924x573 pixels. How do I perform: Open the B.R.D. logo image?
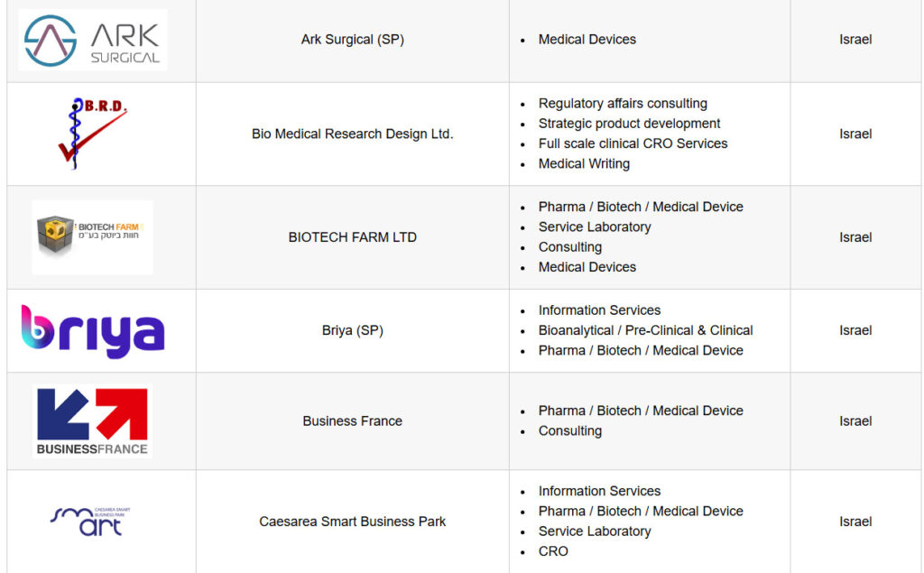(x=93, y=134)
